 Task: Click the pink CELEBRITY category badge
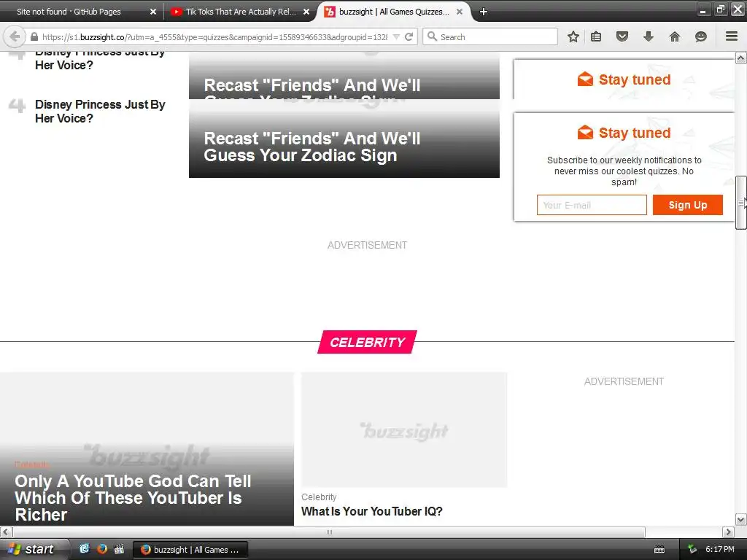(x=368, y=342)
